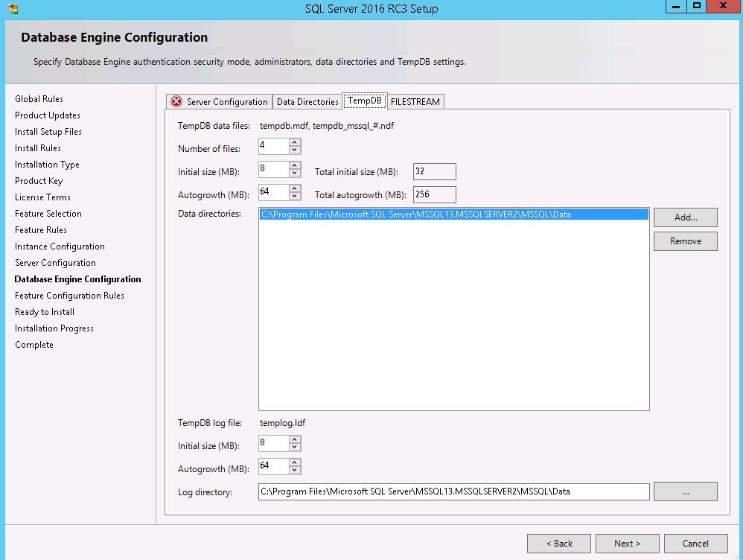
Task: Click the log file Initial size field
Action: (x=274, y=443)
